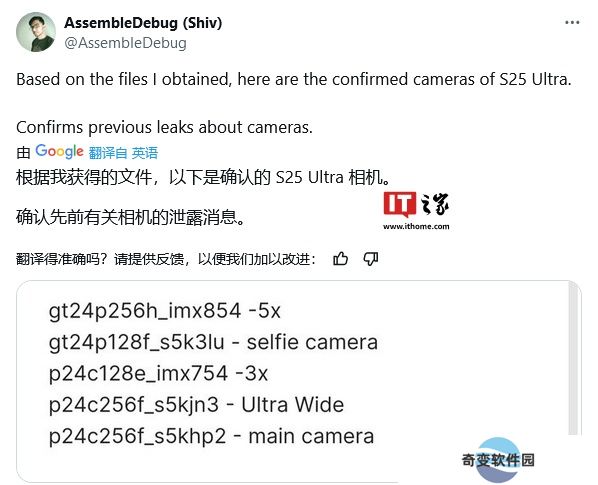Click the www.ithome.com watermark URL
Viewport: 598px width, 485px height.
pos(416,226)
